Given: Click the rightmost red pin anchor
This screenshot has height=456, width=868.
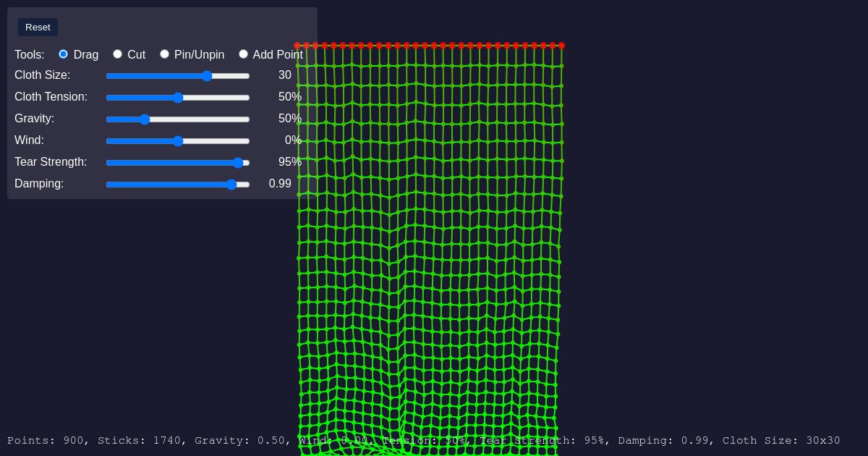Looking at the screenshot, I should coord(562,46).
